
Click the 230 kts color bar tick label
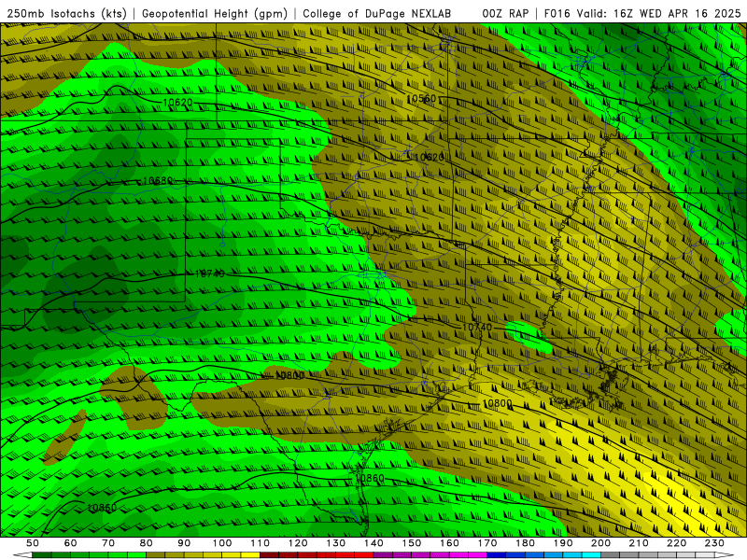click(714, 543)
